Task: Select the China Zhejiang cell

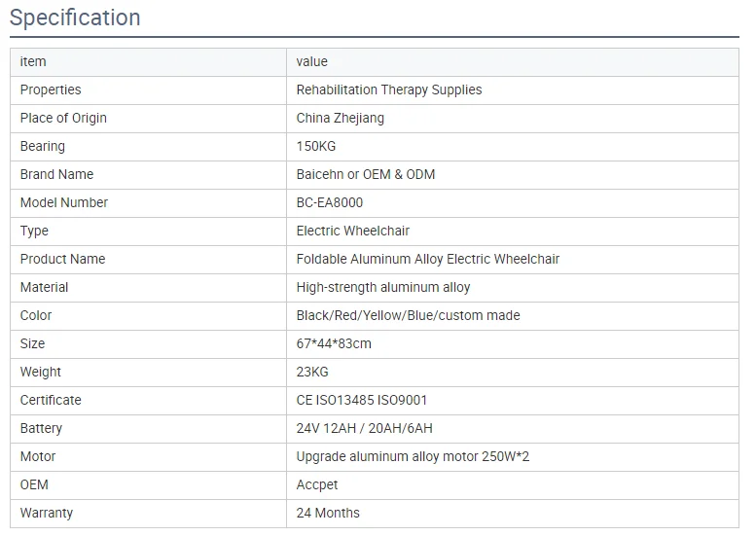Action: click(340, 118)
